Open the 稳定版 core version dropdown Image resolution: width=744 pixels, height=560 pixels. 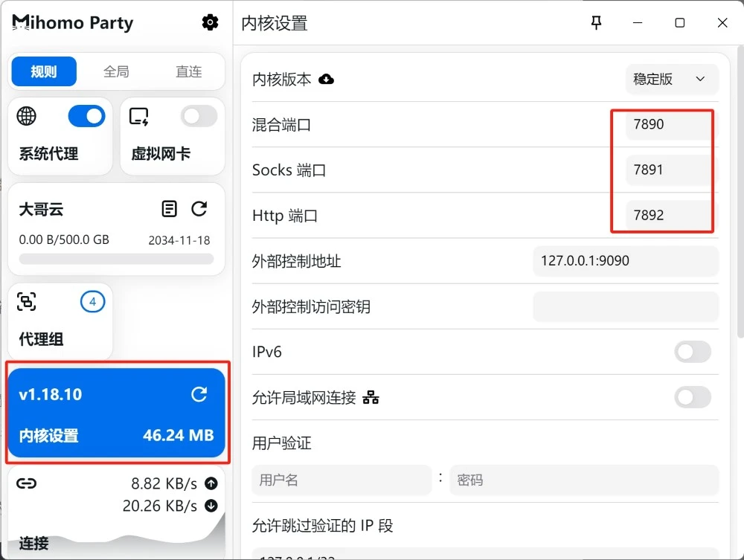tap(671, 79)
